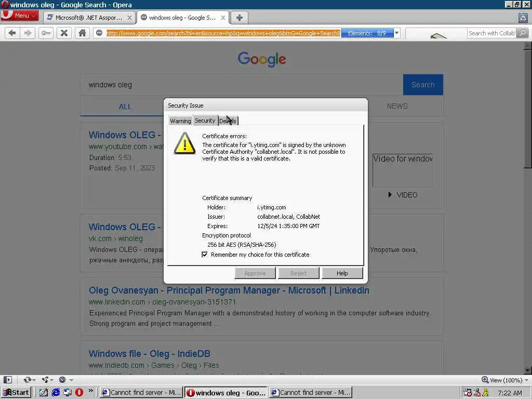
Task: Click the Google logo
Action: pyautogui.click(x=262, y=59)
